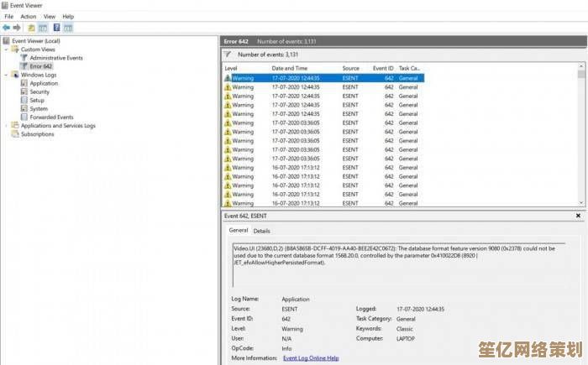Viewport: 588px width, 365px height.
Task: Open the Setup log
Action: click(x=37, y=100)
